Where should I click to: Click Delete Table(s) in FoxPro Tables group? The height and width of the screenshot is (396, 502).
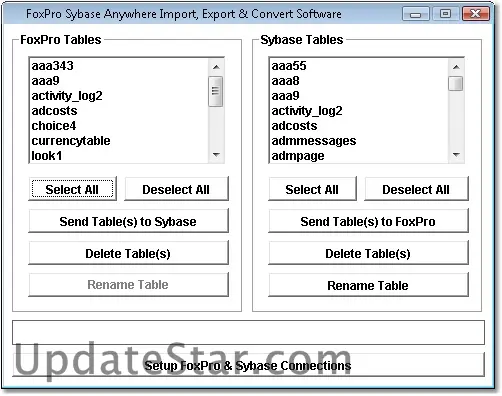[128, 253]
